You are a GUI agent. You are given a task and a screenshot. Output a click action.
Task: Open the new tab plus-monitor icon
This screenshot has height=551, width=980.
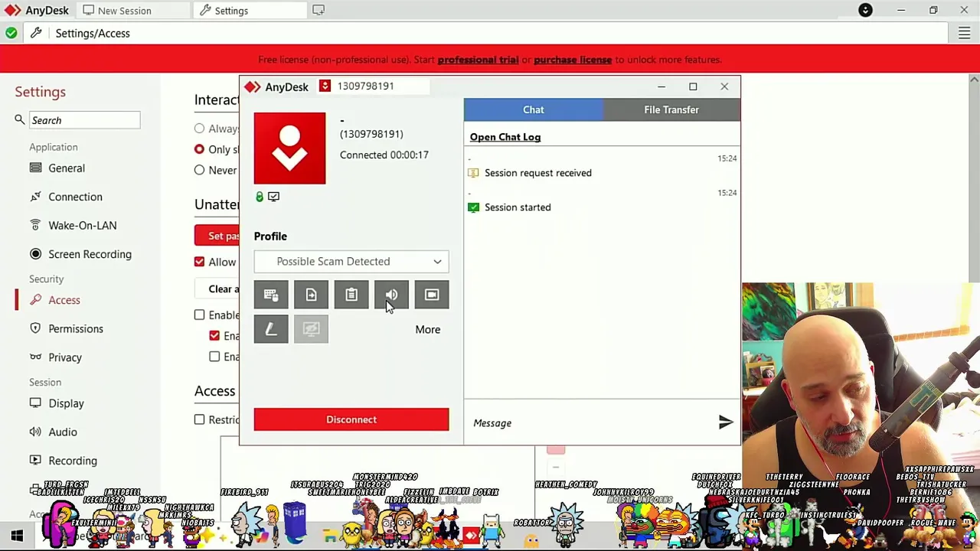[318, 10]
